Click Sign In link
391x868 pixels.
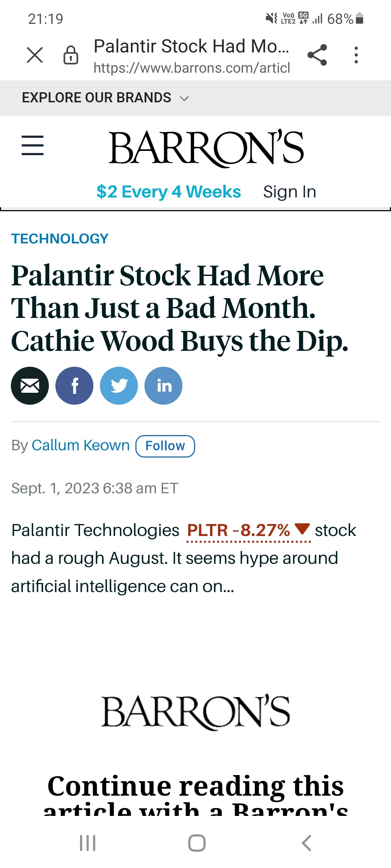pos(290,192)
